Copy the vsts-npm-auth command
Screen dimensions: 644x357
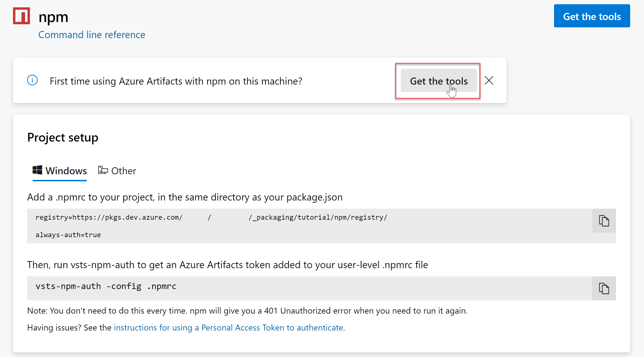[604, 288]
